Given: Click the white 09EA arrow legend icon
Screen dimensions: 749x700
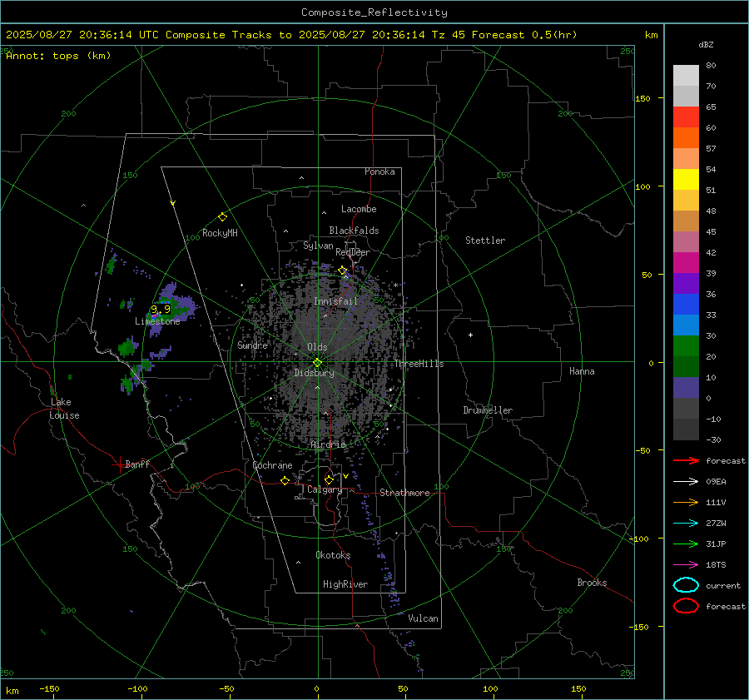Looking at the screenshot, I should pos(686,482).
